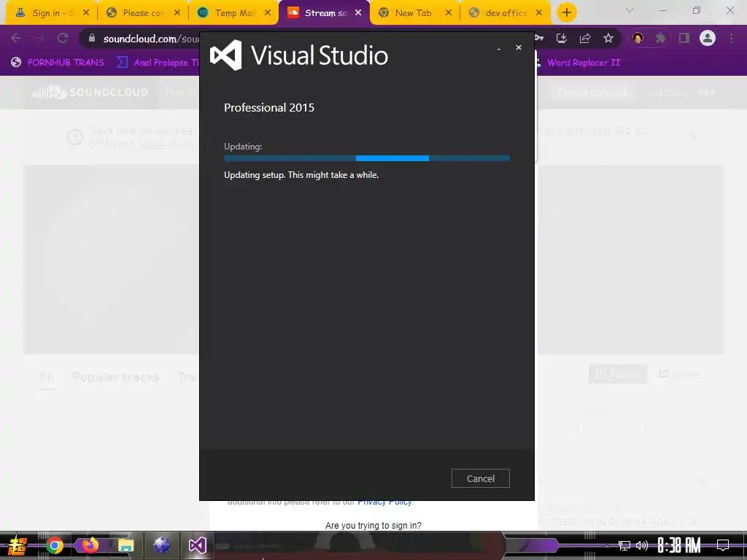Open the Windows Start menu
Viewport: 747px width, 560px height.
(17, 545)
